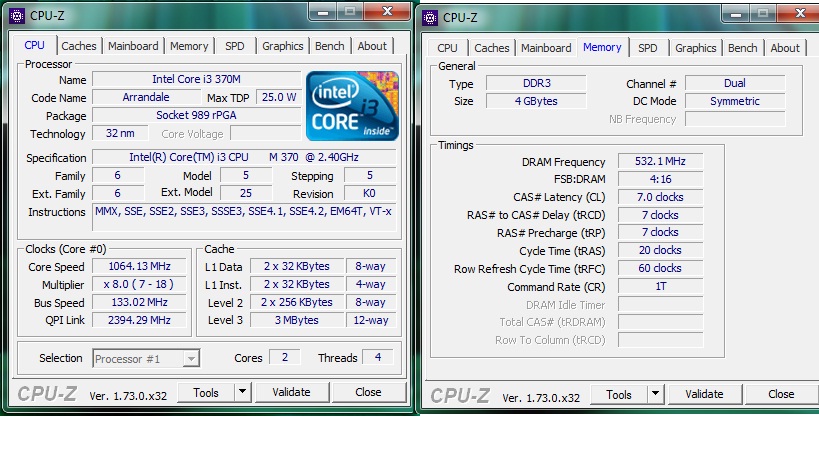
Task: Click the 'Intel Core i3 370M' name field
Action: coord(196,79)
